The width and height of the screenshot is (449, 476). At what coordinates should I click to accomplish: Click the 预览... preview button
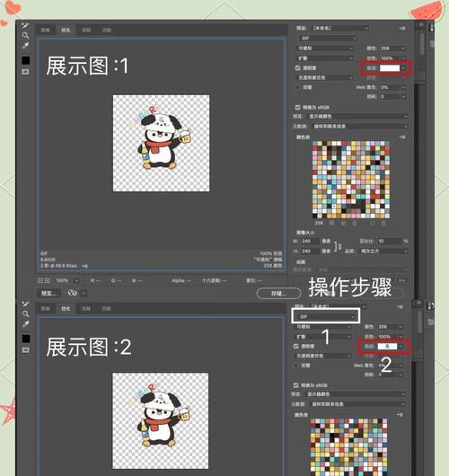point(48,294)
